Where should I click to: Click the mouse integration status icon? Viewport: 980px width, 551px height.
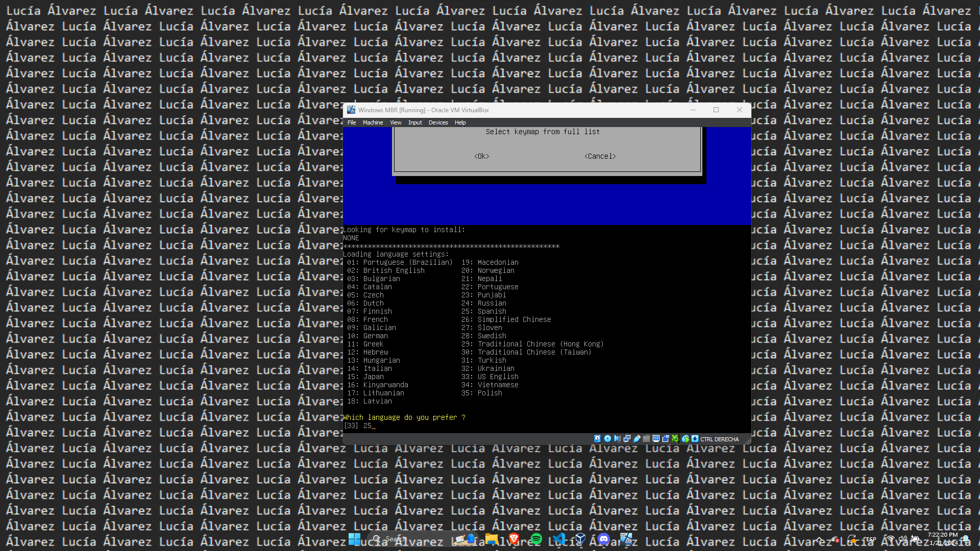click(685, 439)
